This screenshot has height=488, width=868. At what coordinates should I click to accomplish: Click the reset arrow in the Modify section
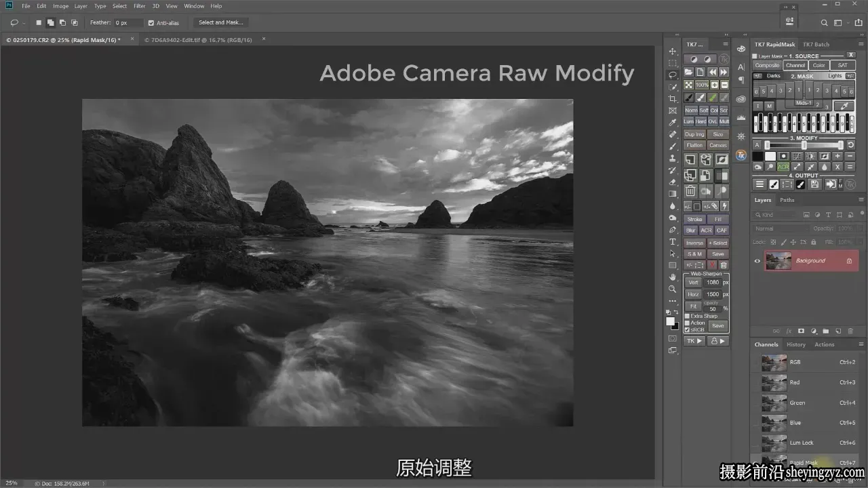(850, 145)
